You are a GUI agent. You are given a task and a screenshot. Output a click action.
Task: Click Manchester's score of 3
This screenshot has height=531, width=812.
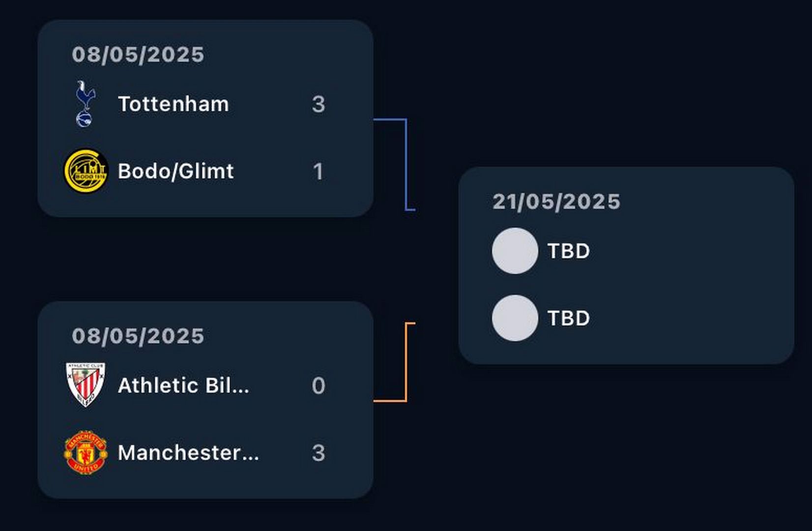(x=319, y=453)
